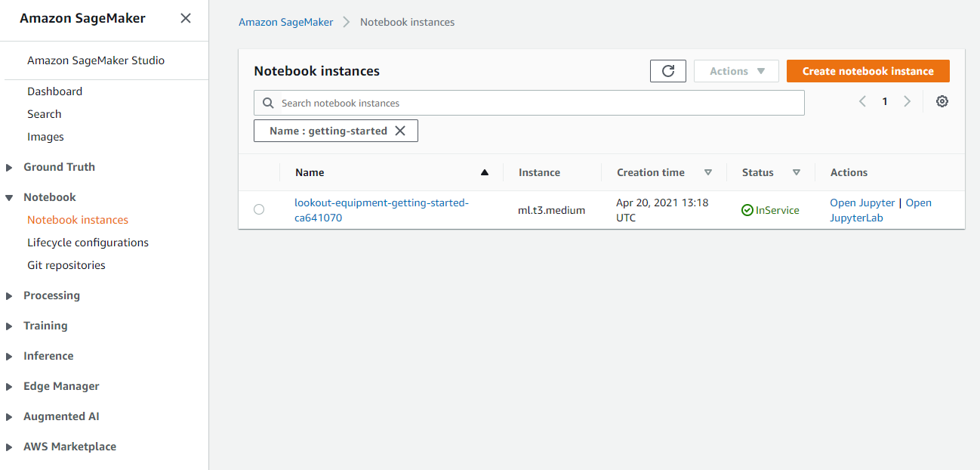The width and height of the screenshot is (980, 470).
Task: Click the InService status text
Action: (778, 210)
